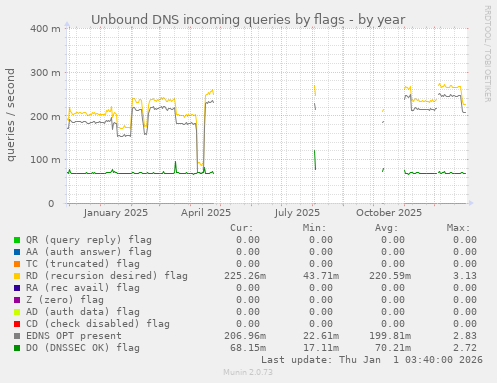Click the 'April 2025' x-axis label

click(x=206, y=213)
